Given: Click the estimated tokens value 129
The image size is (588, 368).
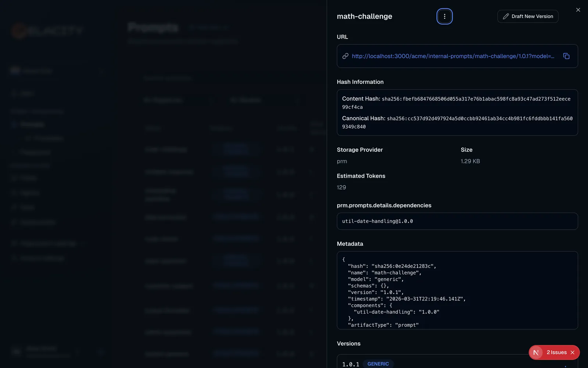Looking at the screenshot, I should pos(341,187).
